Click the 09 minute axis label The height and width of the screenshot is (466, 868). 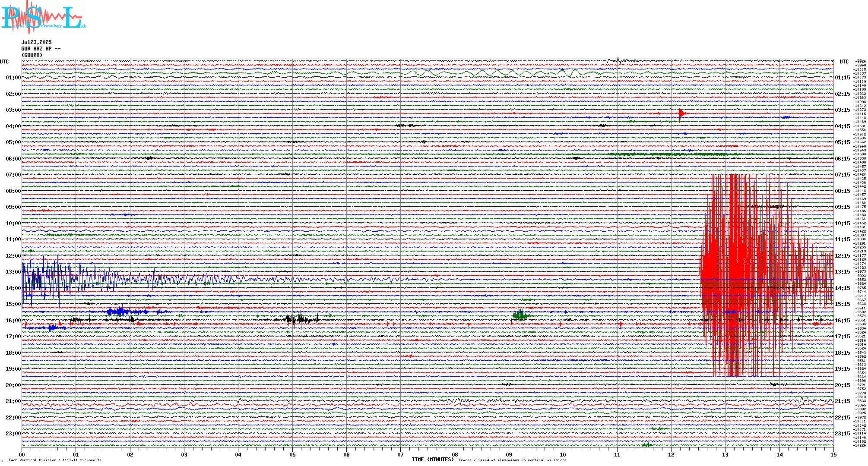(509, 454)
